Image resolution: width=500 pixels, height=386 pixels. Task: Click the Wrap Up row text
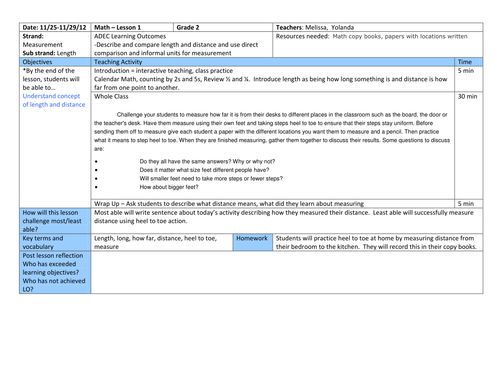click(x=229, y=204)
